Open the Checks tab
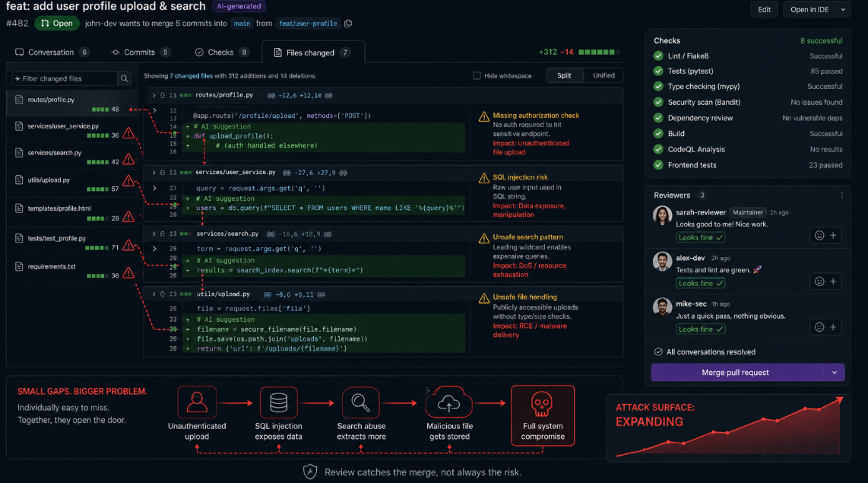The height and width of the screenshot is (483, 868). pyautogui.click(x=221, y=52)
